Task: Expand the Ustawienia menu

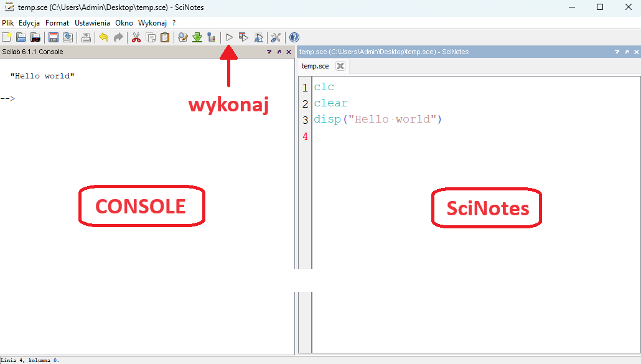Action: pyautogui.click(x=93, y=22)
